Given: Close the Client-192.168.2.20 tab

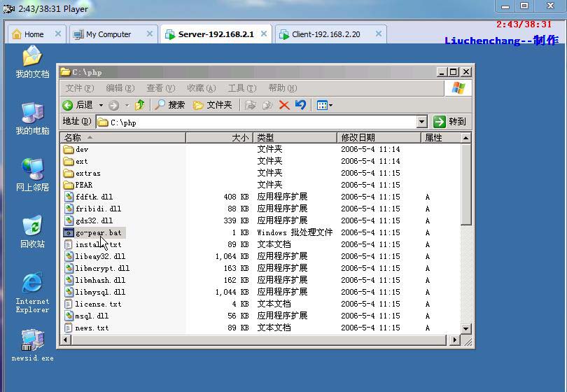Looking at the screenshot, I should click(x=379, y=34).
